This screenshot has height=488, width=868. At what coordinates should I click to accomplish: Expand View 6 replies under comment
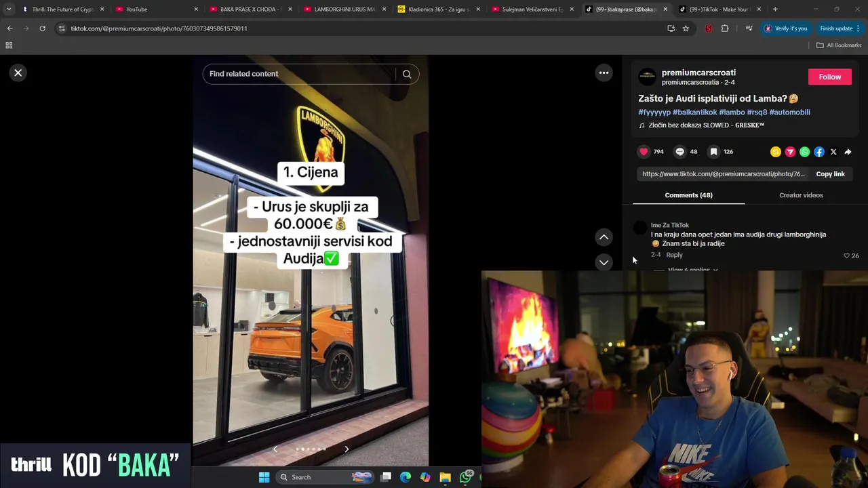coord(692,270)
